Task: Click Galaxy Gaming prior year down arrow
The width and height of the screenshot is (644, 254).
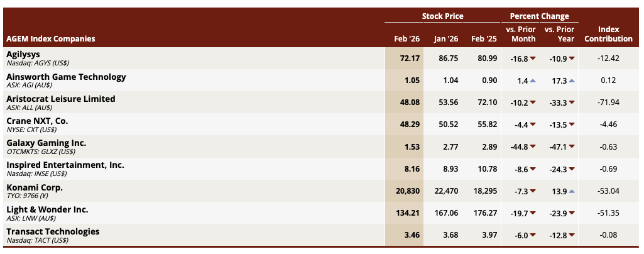Action: point(571,147)
